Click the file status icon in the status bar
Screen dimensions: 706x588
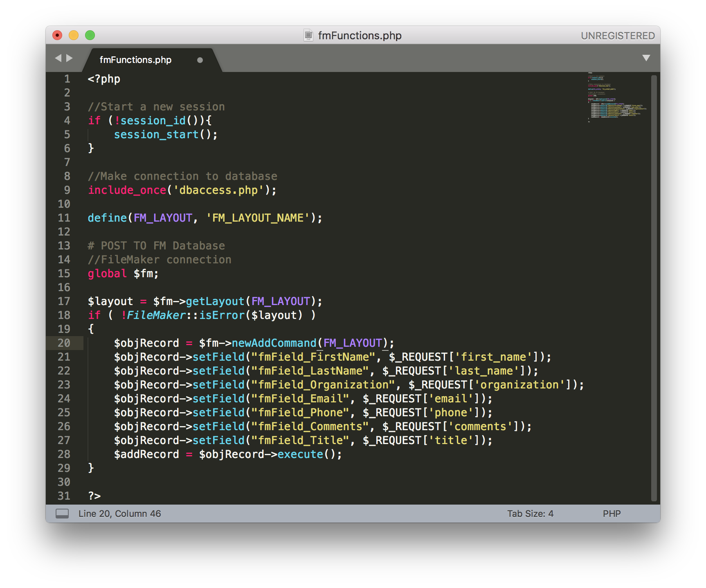[62, 514]
